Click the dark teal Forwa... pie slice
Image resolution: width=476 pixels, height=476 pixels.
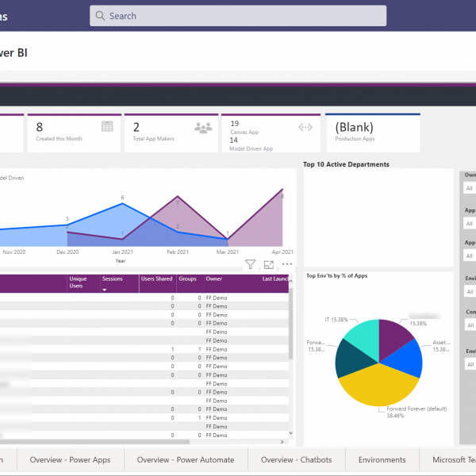point(351,359)
